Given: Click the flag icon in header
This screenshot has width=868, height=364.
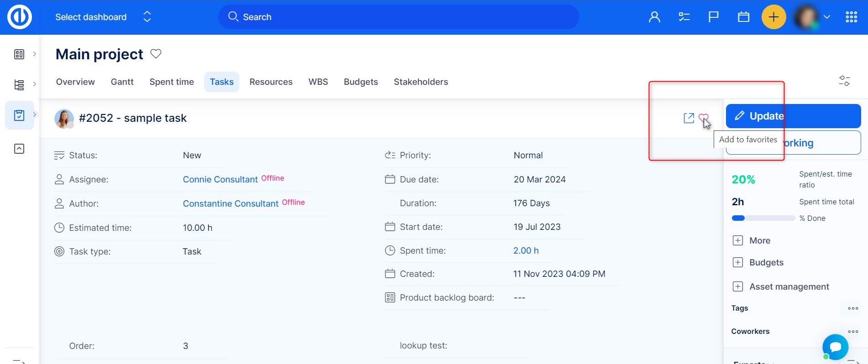Looking at the screenshot, I should click(x=713, y=17).
